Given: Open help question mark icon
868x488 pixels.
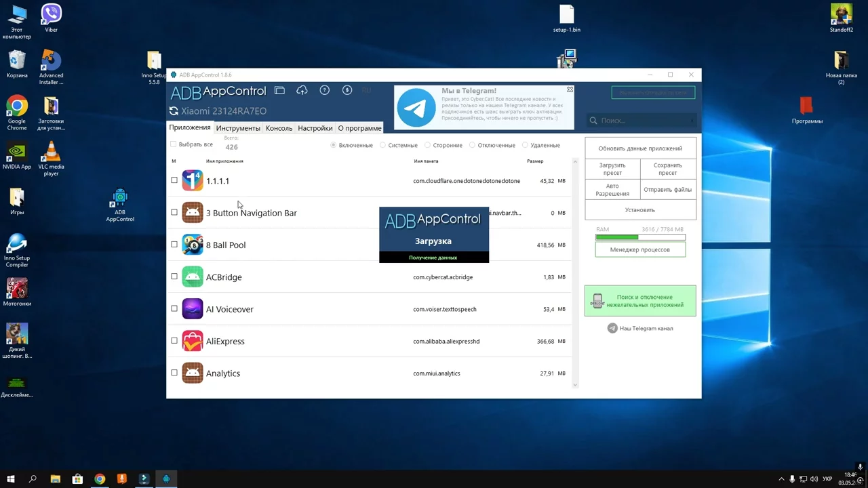Looking at the screenshot, I should coord(325,90).
